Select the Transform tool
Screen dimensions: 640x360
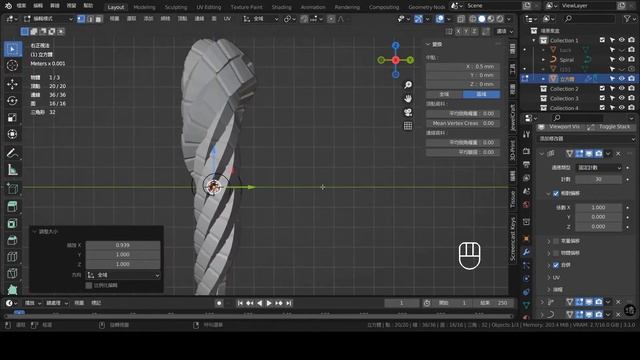tap(12, 134)
